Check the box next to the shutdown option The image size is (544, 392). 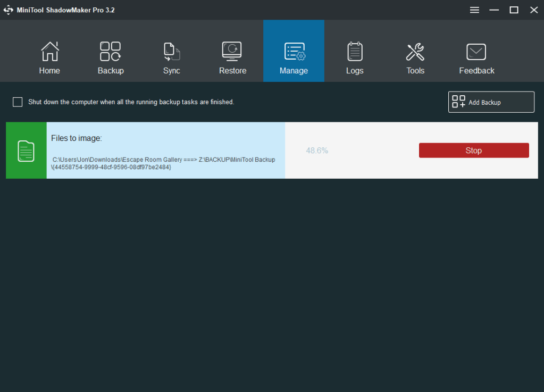pyautogui.click(x=17, y=102)
